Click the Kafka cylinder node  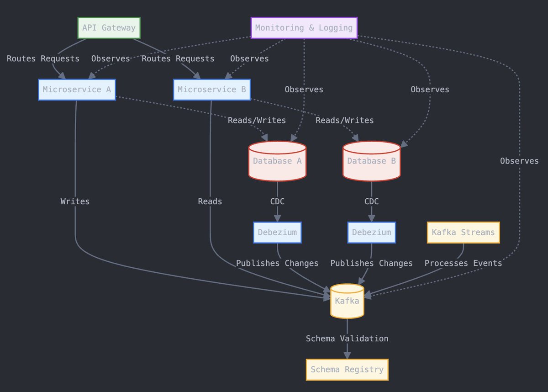[347, 301]
